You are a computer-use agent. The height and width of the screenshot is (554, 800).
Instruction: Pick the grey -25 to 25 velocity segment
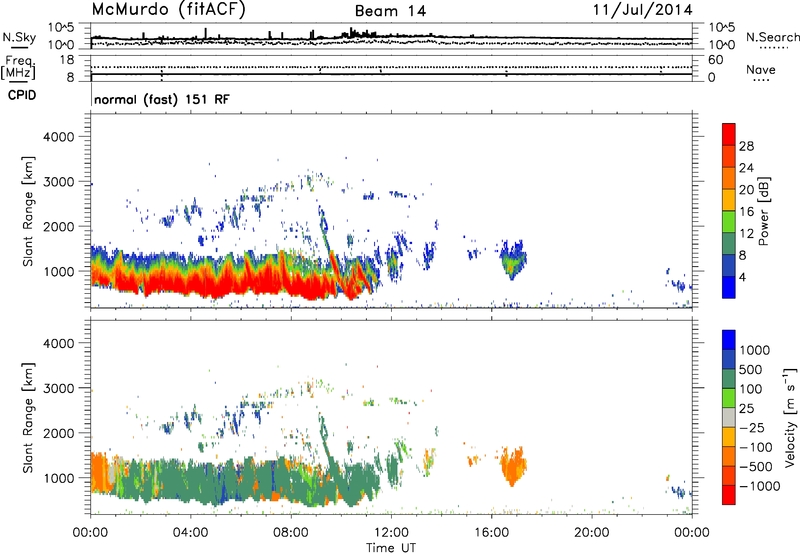pyautogui.click(x=729, y=417)
